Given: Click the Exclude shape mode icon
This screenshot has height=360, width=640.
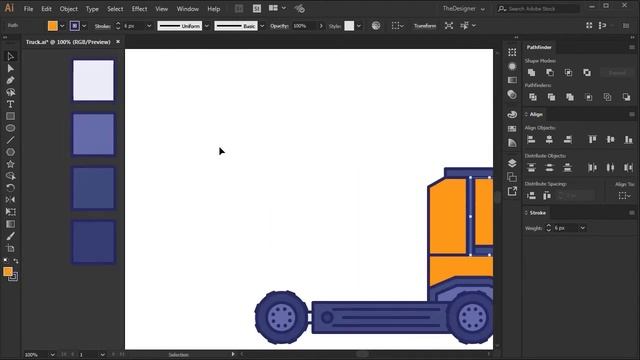Looking at the screenshot, I should tap(587, 73).
